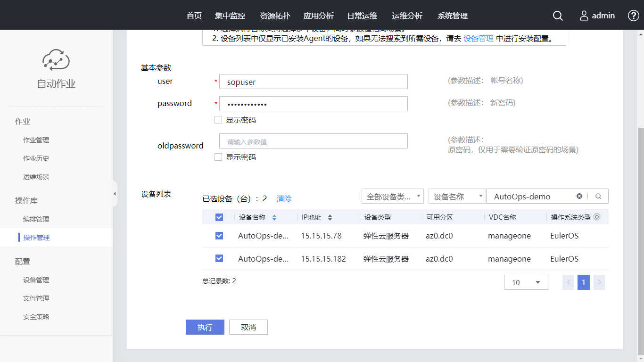Image resolution: width=644 pixels, height=362 pixels.
Task: Click the device list search magnifier button
Action: click(x=598, y=196)
